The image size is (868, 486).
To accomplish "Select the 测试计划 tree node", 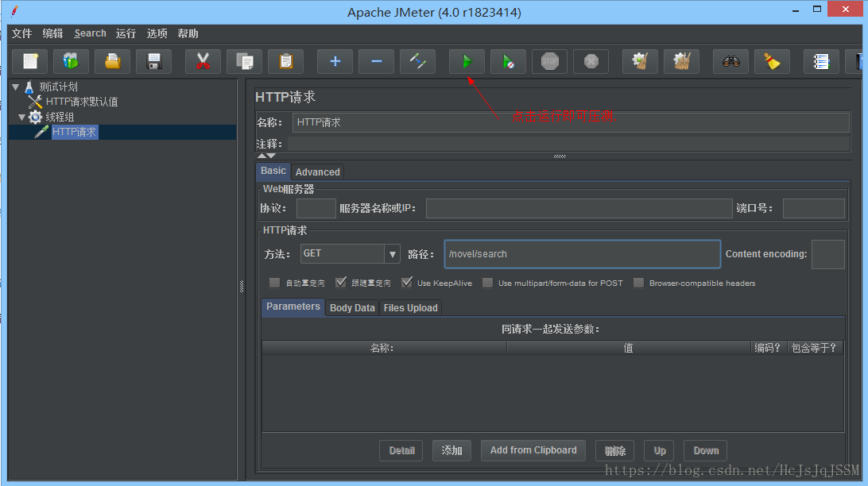I will pos(58,87).
